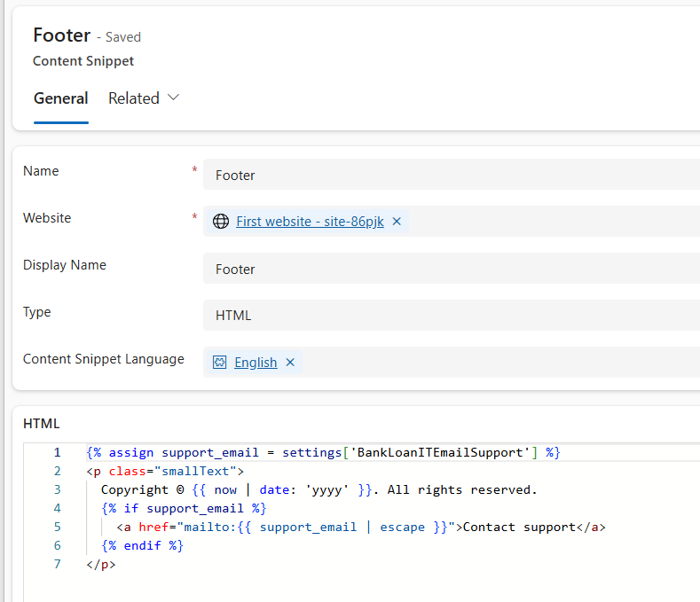Click into the Name input field
The image size is (700, 602).
pyautogui.click(x=452, y=175)
